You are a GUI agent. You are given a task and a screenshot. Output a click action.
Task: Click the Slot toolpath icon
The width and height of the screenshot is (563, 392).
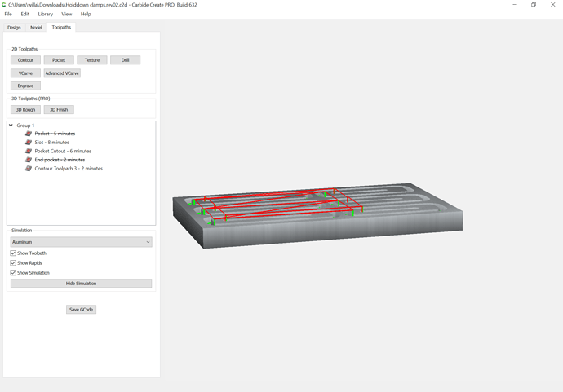(x=29, y=142)
